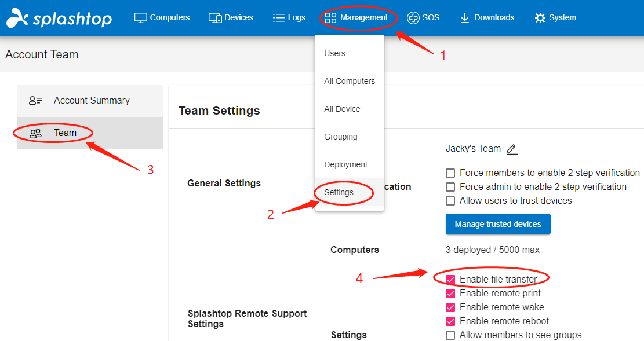This screenshot has height=341, width=644.
Task: Open Settings from Management menu
Action: point(350,192)
